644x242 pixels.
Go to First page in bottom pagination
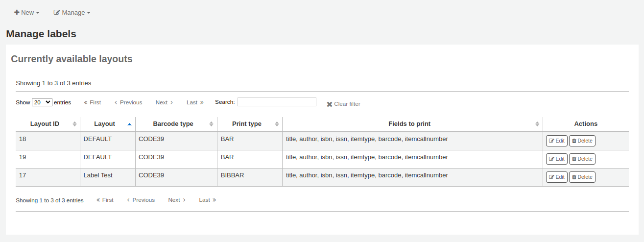pyautogui.click(x=105, y=200)
